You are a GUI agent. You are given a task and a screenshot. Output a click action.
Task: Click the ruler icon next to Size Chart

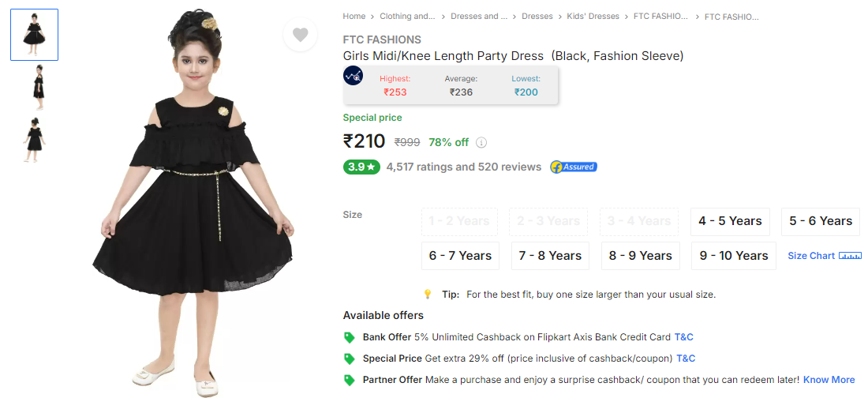point(851,256)
